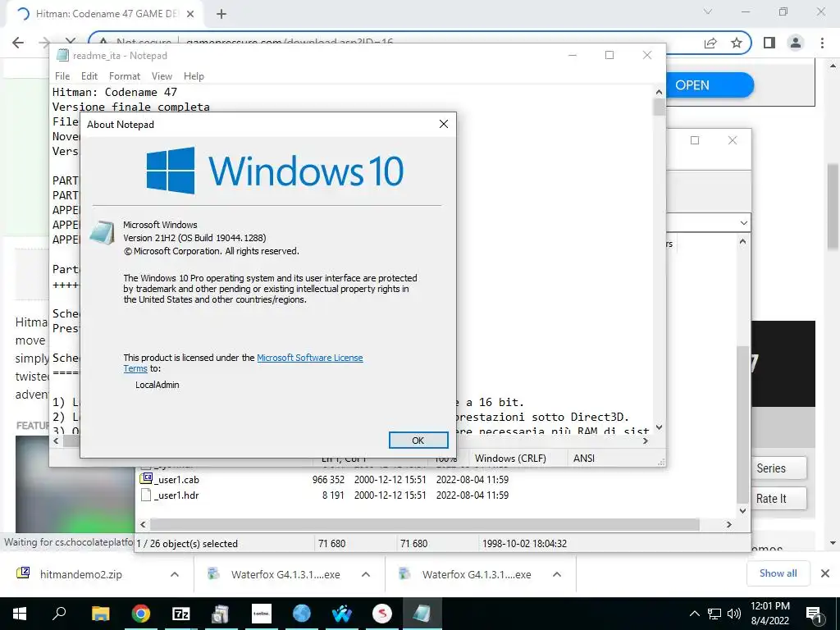Click Show all downloads
Image resolution: width=840 pixels, height=630 pixels.
tap(778, 573)
